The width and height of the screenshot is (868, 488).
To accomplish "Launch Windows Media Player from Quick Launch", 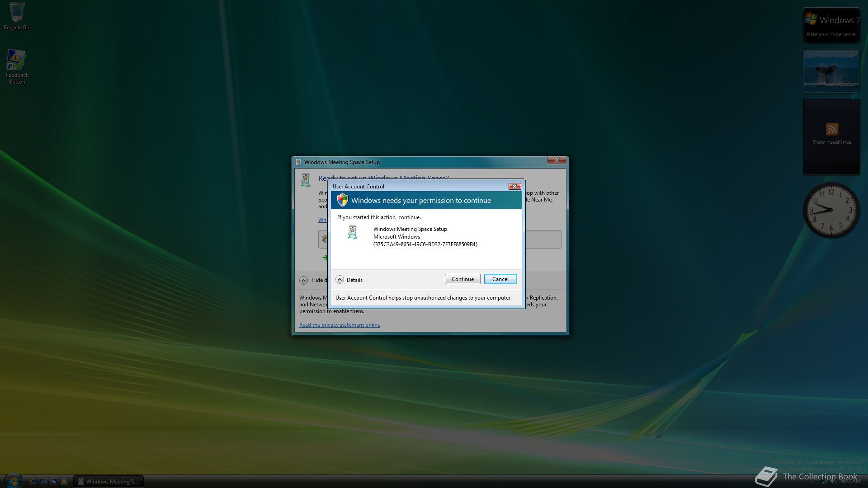I will pos(64,482).
